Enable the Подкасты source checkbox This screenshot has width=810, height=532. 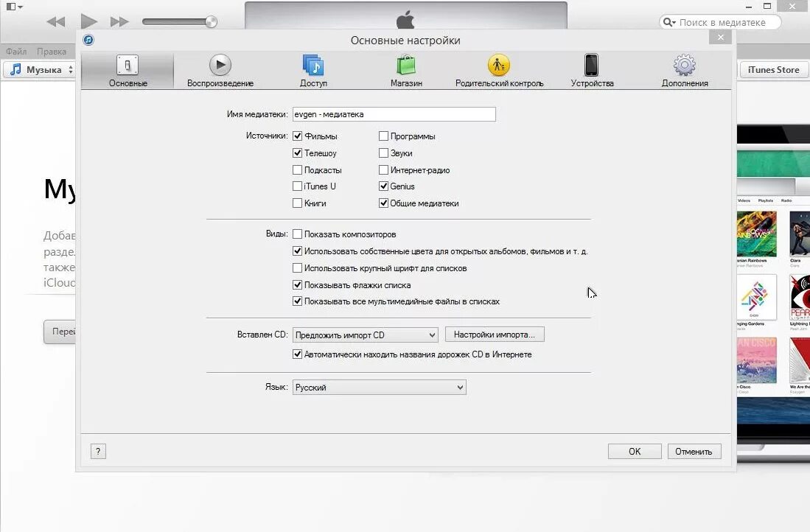[297, 169]
